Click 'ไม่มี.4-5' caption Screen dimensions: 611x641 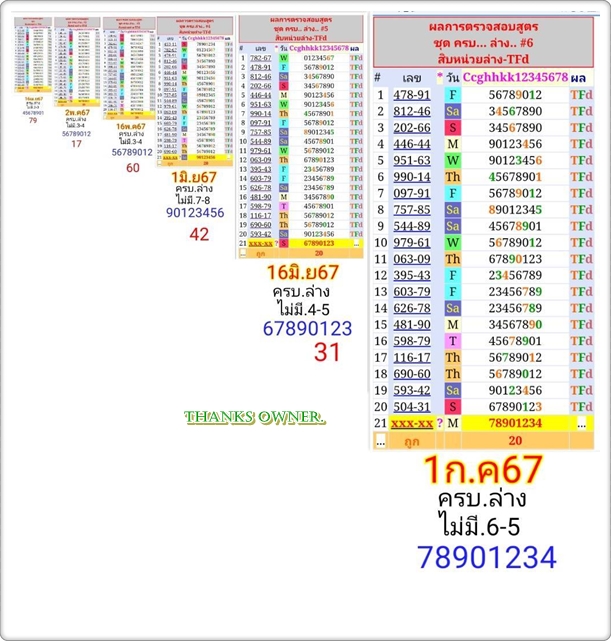[x=303, y=309]
